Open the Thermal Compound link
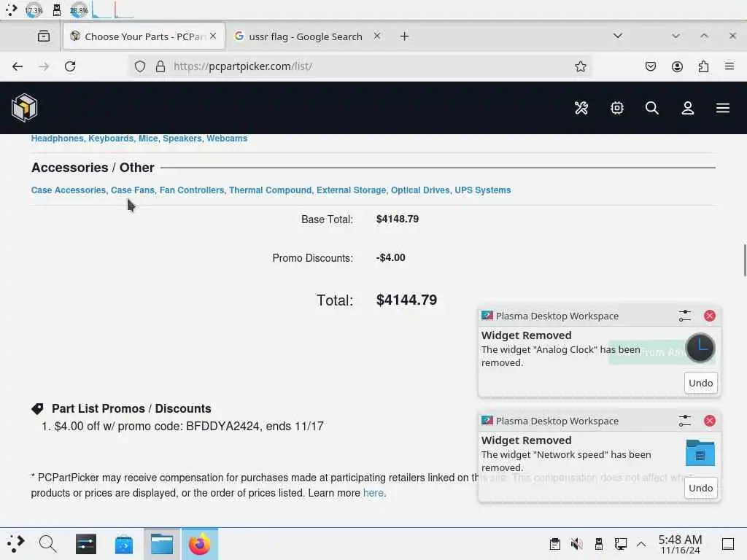The image size is (747, 560). (270, 190)
